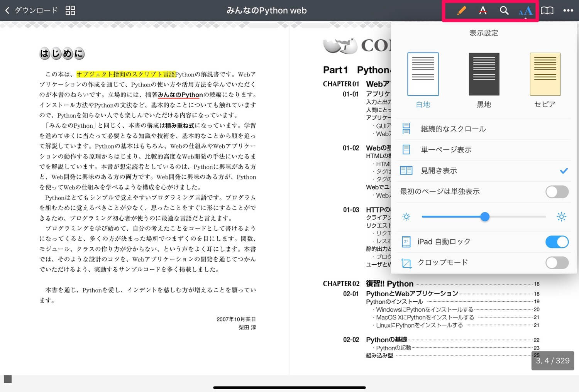Tap the page indicator 3, 4 / 329

tap(553, 361)
